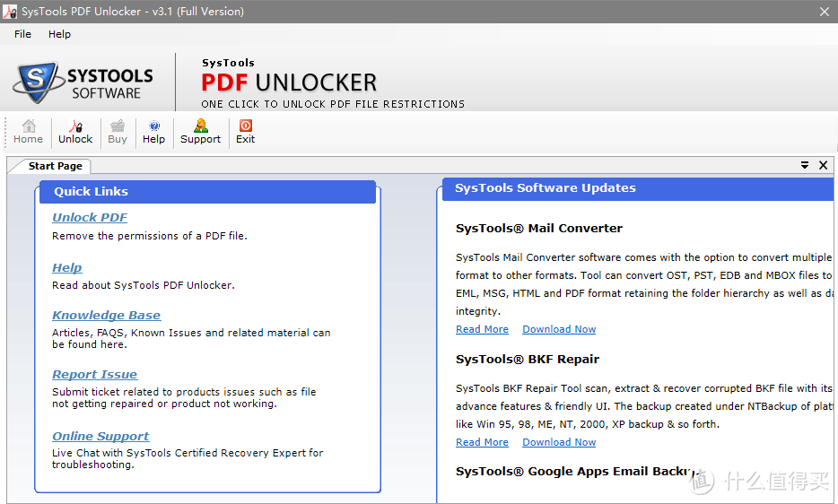The height and width of the screenshot is (504, 838).
Task: Select the SysTools® BKF Repair heading
Action: coord(528,359)
